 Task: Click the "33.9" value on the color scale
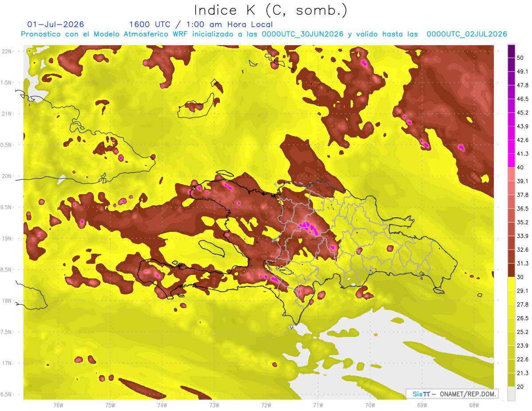[522, 236]
